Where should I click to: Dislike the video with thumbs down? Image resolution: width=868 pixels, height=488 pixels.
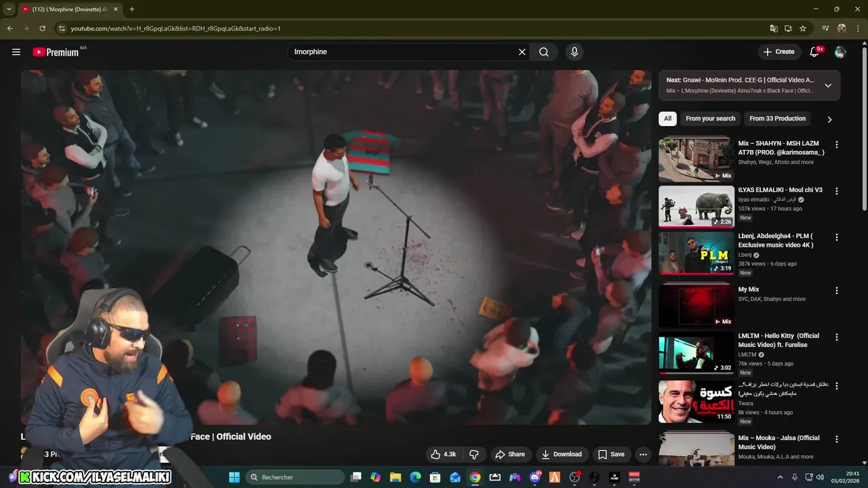[475, 454]
